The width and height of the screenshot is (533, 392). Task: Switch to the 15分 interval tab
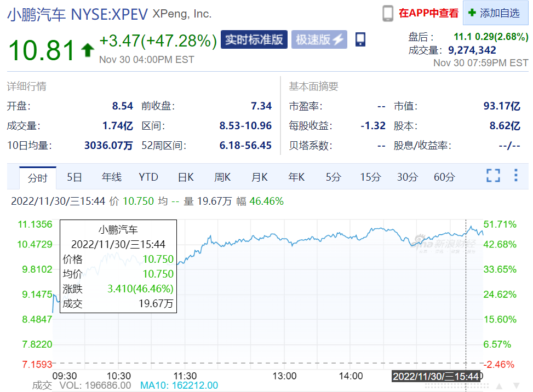click(370, 177)
